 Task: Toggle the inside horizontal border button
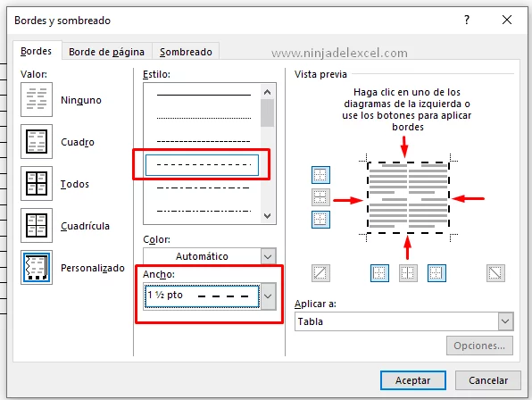(320, 197)
